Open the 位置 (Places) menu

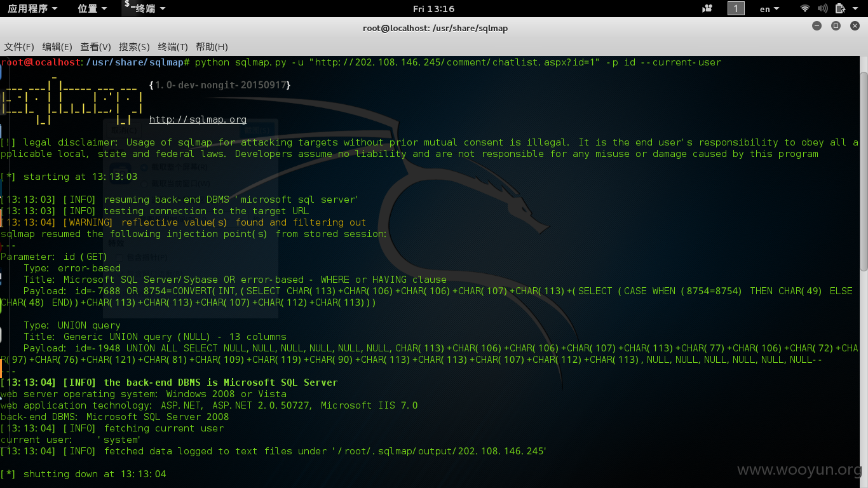click(93, 8)
